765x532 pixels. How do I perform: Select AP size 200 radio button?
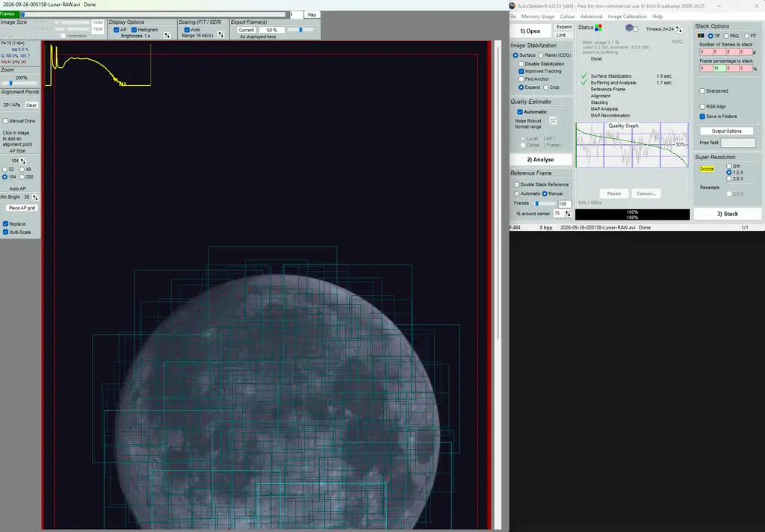point(22,176)
